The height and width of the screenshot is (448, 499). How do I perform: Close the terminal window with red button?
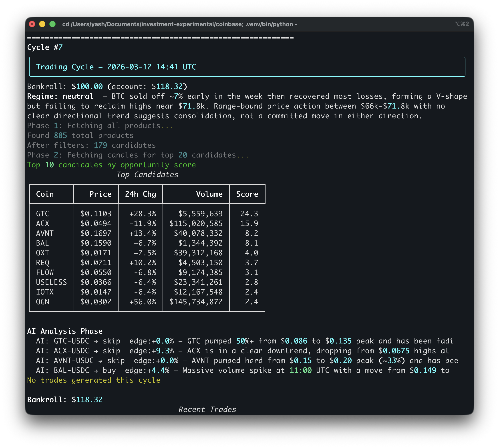point(32,24)
